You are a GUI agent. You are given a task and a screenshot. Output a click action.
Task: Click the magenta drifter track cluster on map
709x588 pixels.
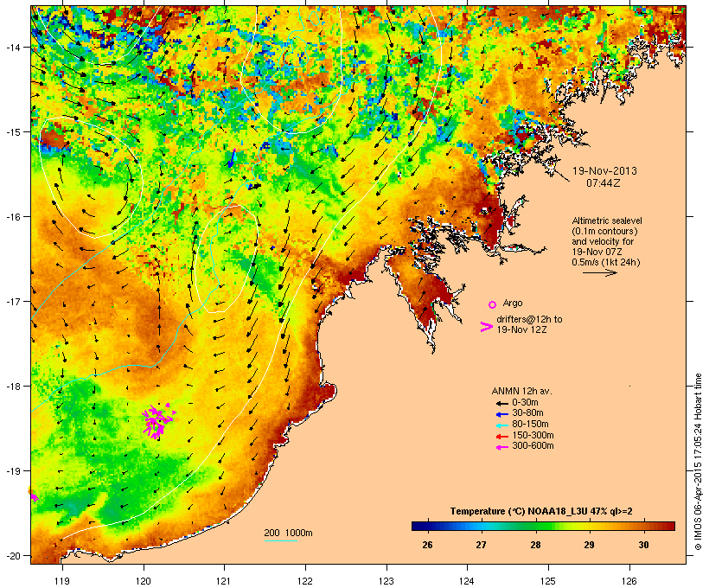tap(158, 421)
